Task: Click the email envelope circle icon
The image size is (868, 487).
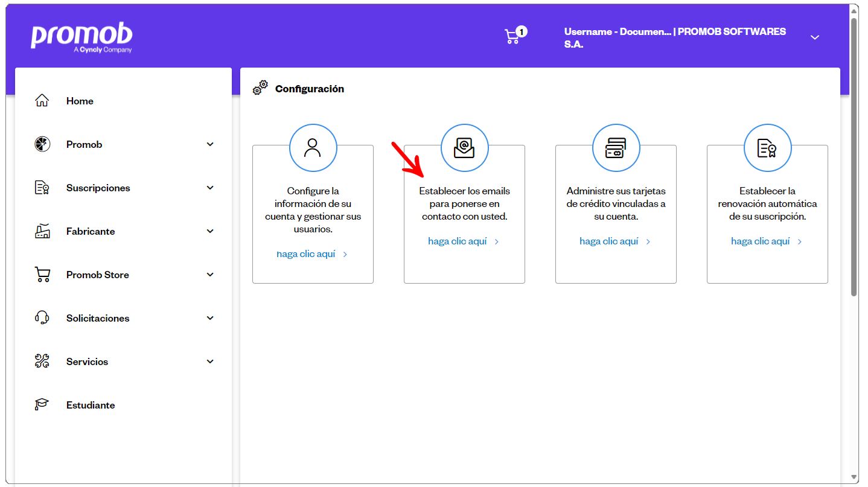Action: point(464,147)
